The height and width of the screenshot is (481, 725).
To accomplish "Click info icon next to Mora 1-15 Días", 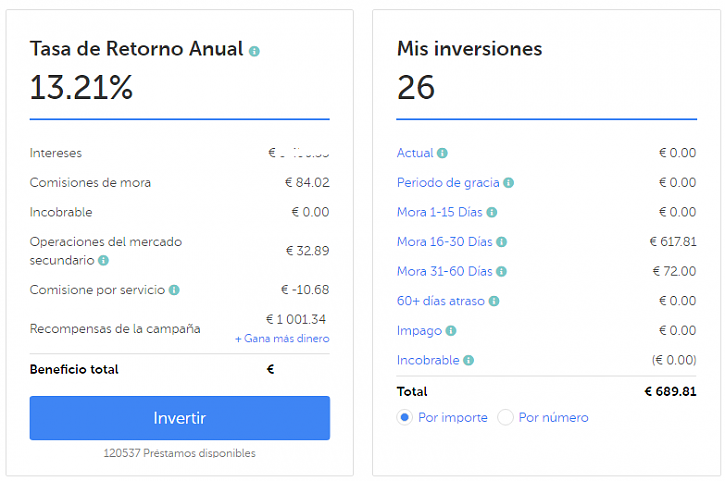I will 492,212.
